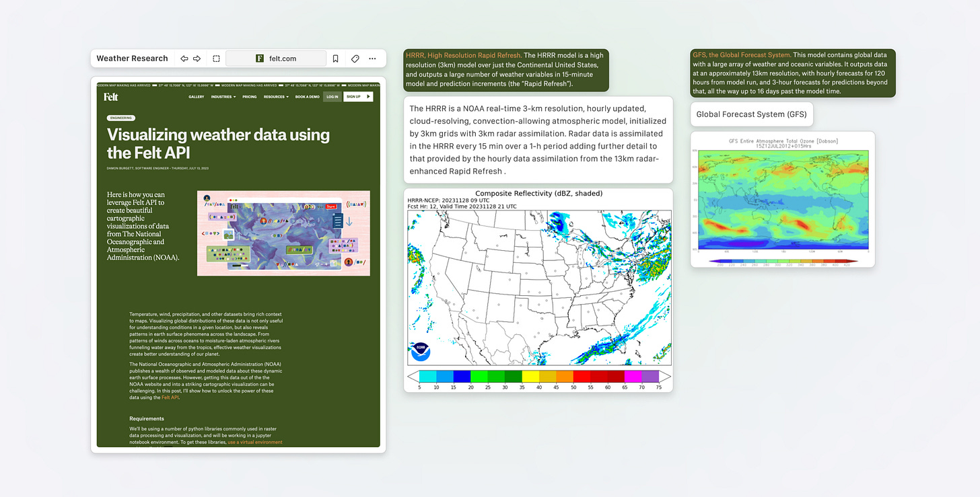Screen dimensions: 980x497
Task: Click the Global Forecast System (GFS) label card
Action: [x=752, y=114]
